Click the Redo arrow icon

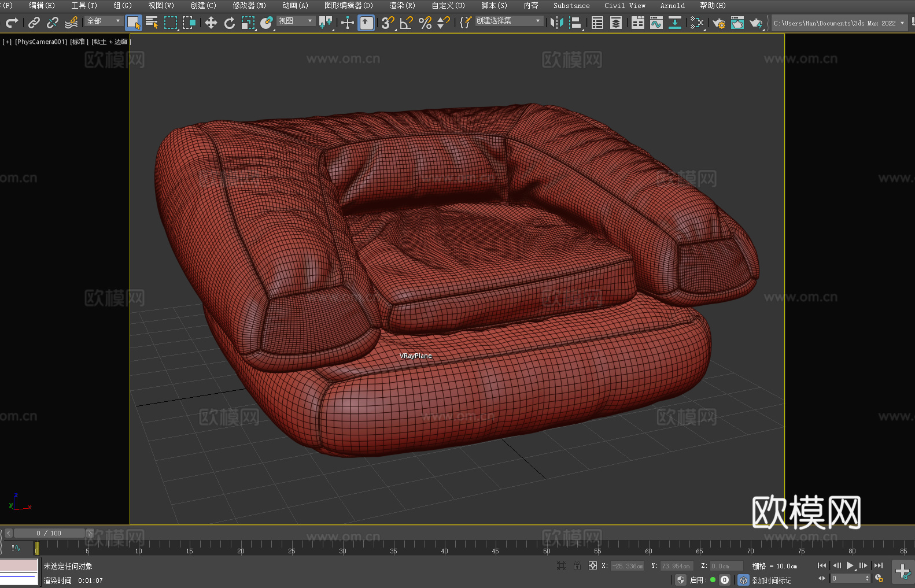(12, 23)
